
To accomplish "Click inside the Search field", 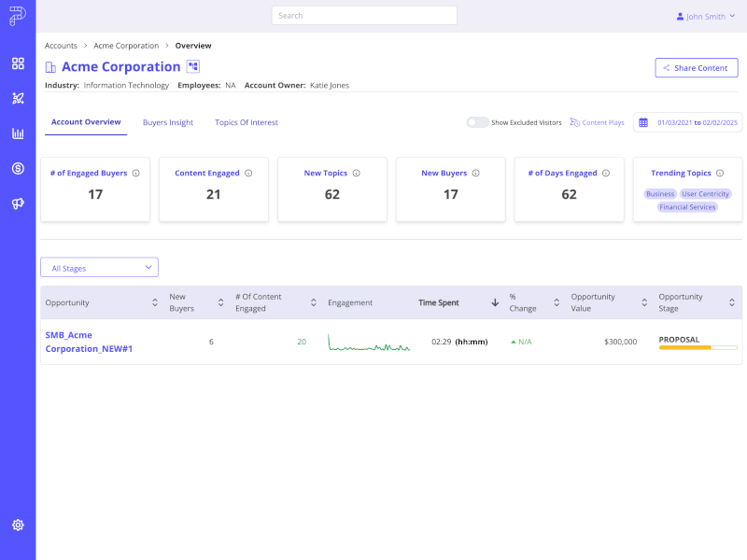I will (363, 15).
